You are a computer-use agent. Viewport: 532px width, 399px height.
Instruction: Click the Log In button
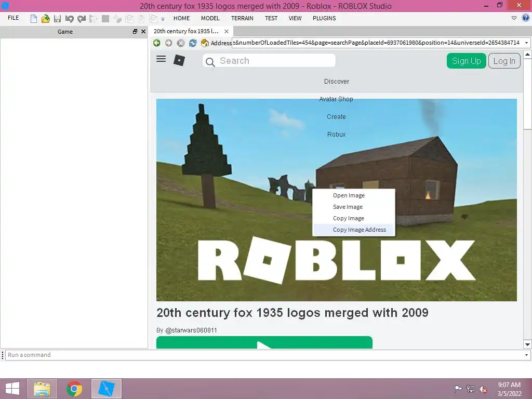504,61
